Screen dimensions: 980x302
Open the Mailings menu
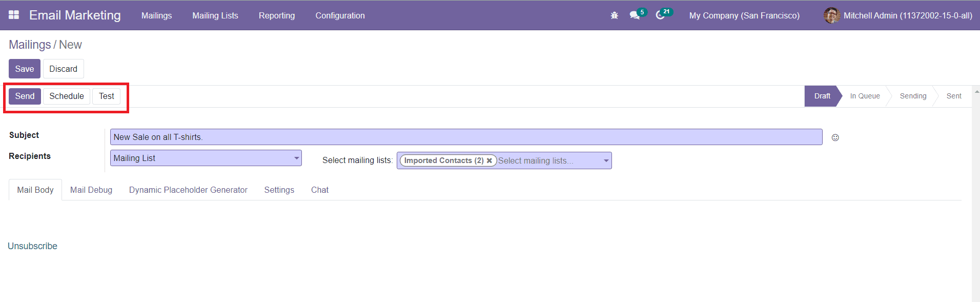pos(156,15)
